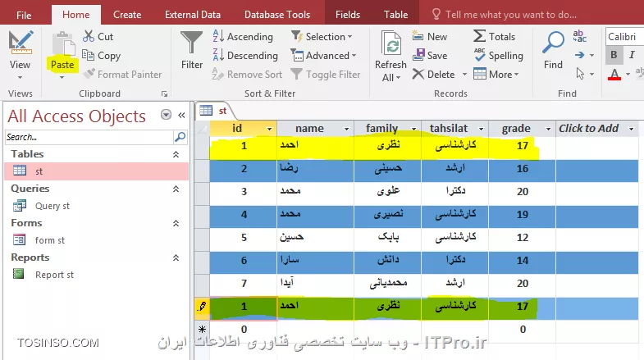Switch to External Data tab

tap(193, 15)
